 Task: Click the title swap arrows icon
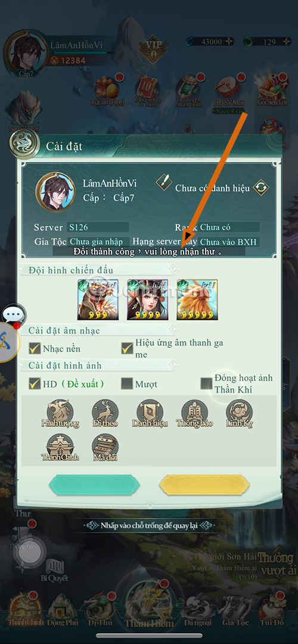tap(261, 187)
